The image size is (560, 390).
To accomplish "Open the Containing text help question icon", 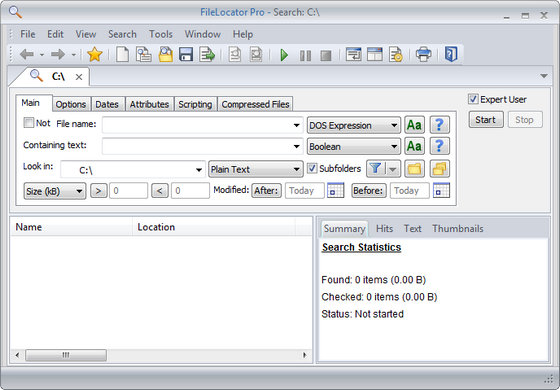I will click(x=439, y=146).
